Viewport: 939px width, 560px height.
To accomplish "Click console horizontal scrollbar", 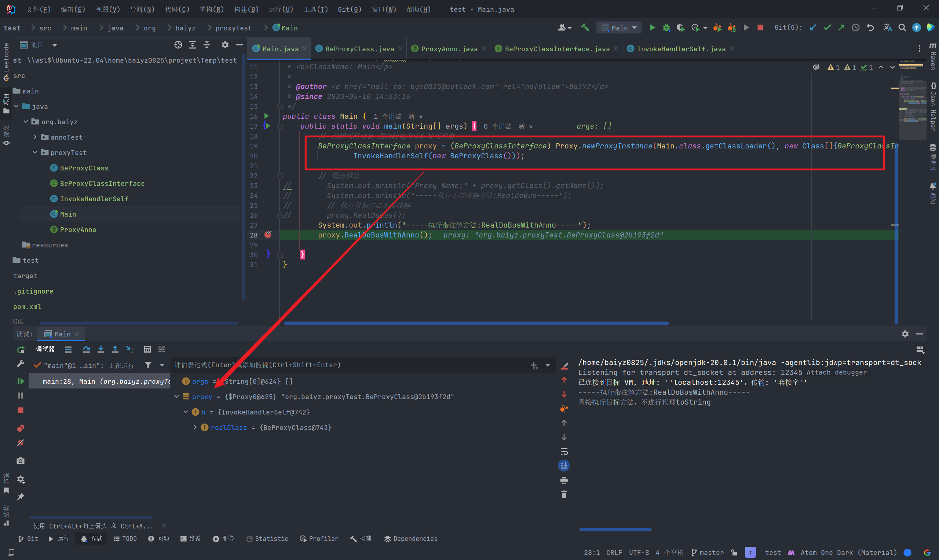I will click(x=615, y=530).
